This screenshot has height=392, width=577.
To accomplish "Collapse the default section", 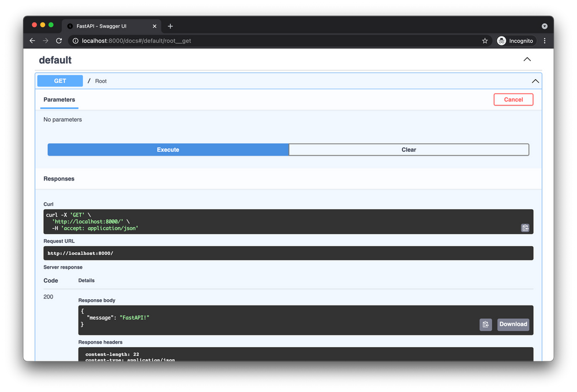I will click(527, 59).
